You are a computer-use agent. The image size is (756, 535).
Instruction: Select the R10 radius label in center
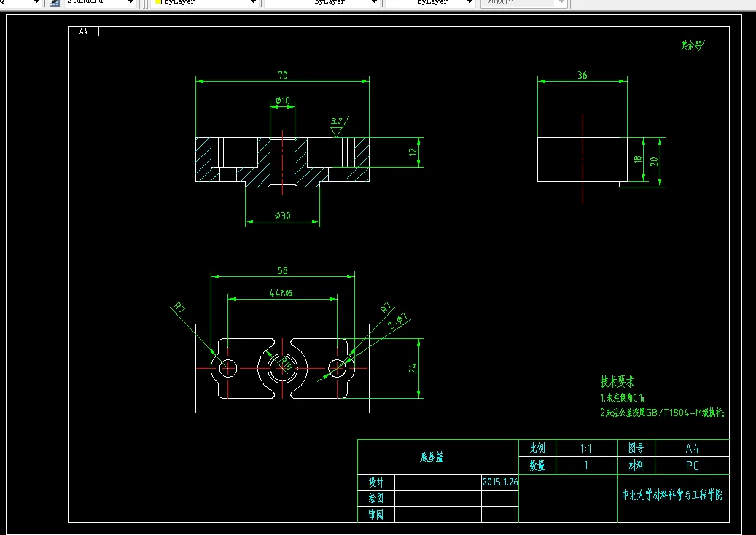click(286, 363)
